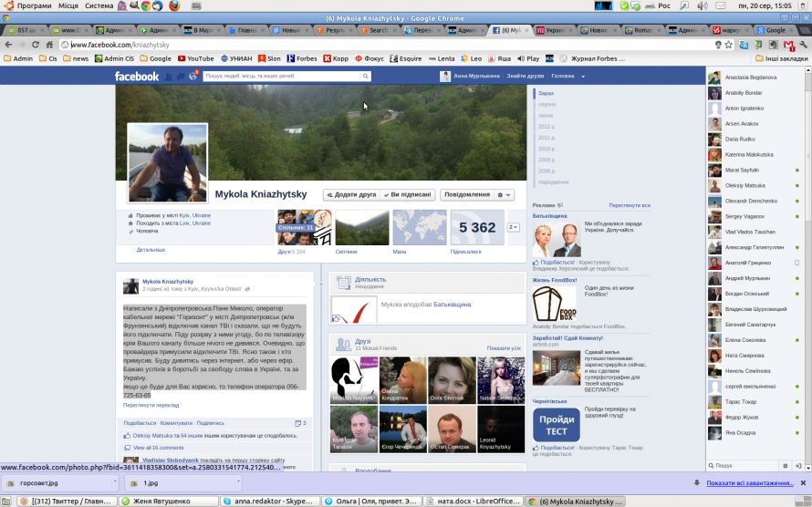Open Mykola's profile picture
The width and height of the screenshot is (812, 507).
click(x=167, y=163)
